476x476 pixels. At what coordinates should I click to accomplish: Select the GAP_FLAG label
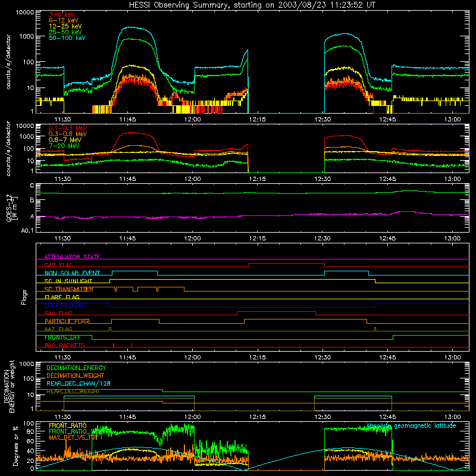tap(58, 265)
